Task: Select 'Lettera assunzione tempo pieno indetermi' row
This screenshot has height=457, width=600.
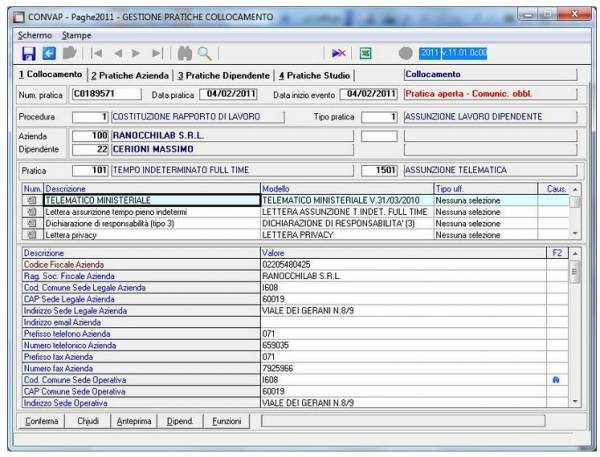Action: (x=152, y=212)
